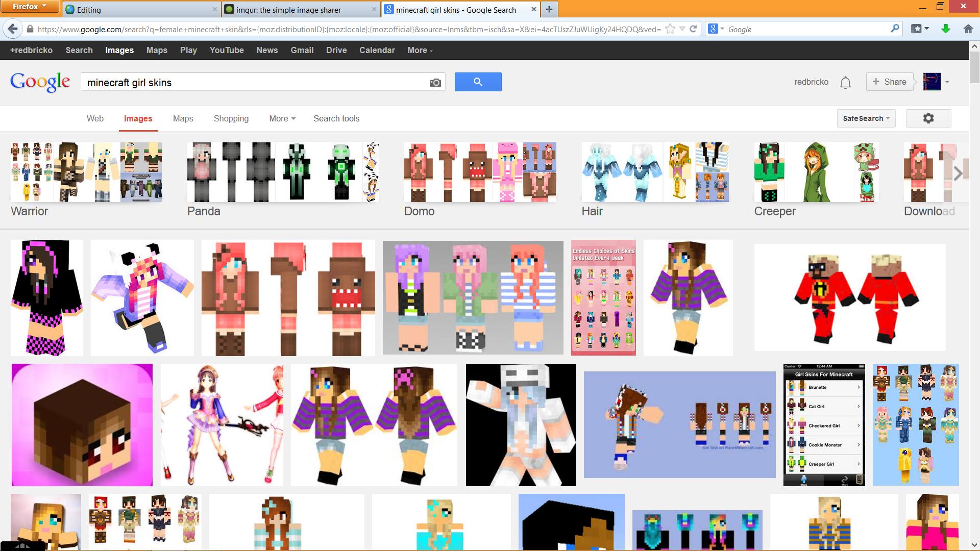Open a new tab with plus button
Image resolution: width=980 pixels, height=551 pixels.
[549, 9]
